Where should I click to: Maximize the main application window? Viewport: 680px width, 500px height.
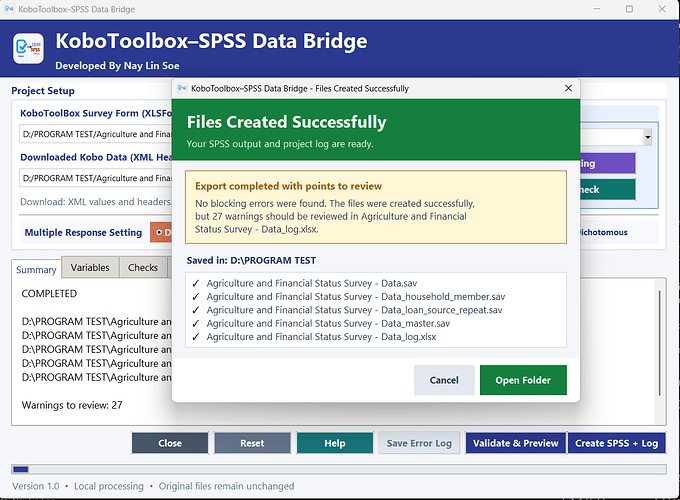pos(629,9)
